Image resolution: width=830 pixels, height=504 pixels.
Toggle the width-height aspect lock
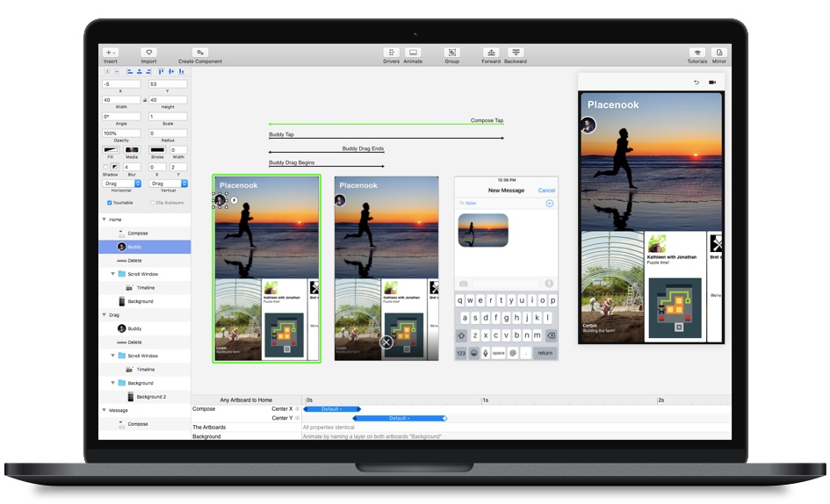click(145, 100)
